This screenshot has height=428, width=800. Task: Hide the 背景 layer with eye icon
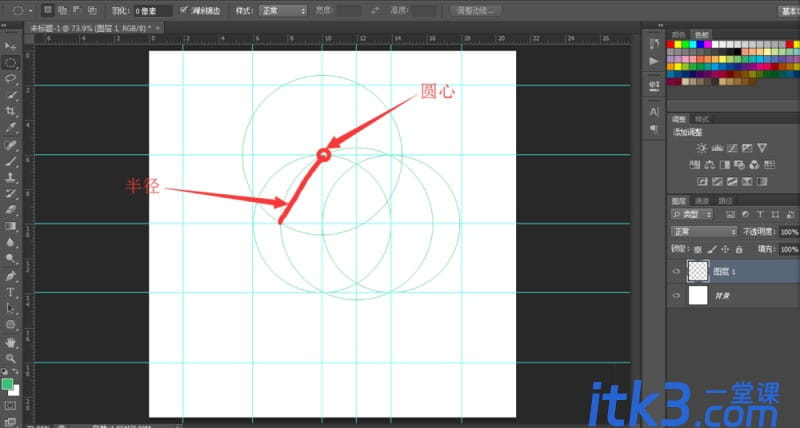677,295
